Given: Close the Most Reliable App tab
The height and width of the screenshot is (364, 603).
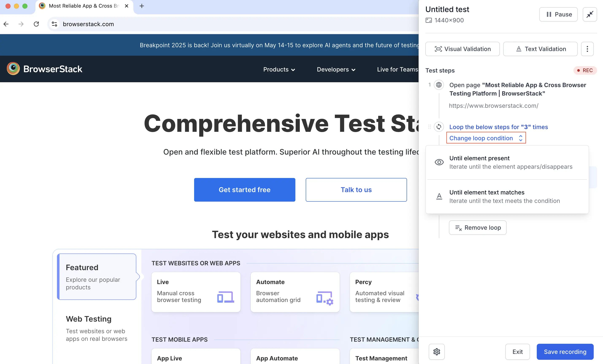Looking at the screenshot, I should [x=127, y=6].
